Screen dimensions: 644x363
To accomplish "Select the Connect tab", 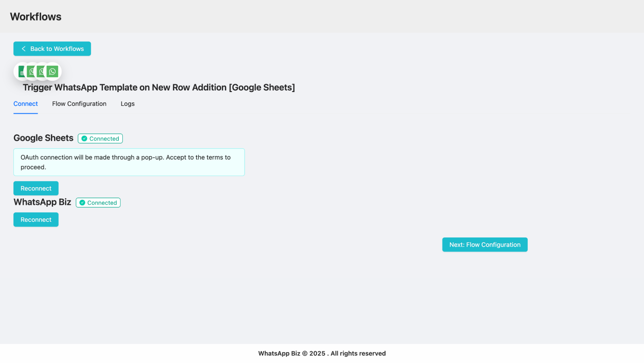I will [x=25, y=104].
